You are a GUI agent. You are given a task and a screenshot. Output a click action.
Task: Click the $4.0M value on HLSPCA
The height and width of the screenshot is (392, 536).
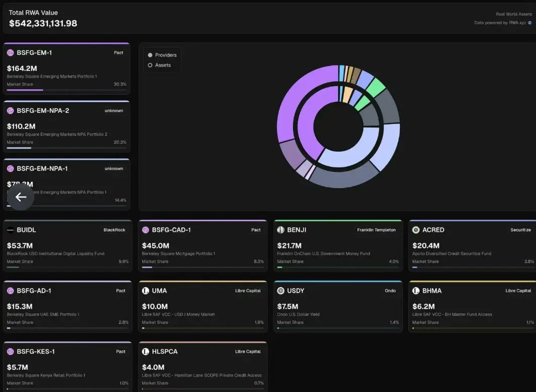[x=153, y=367]
